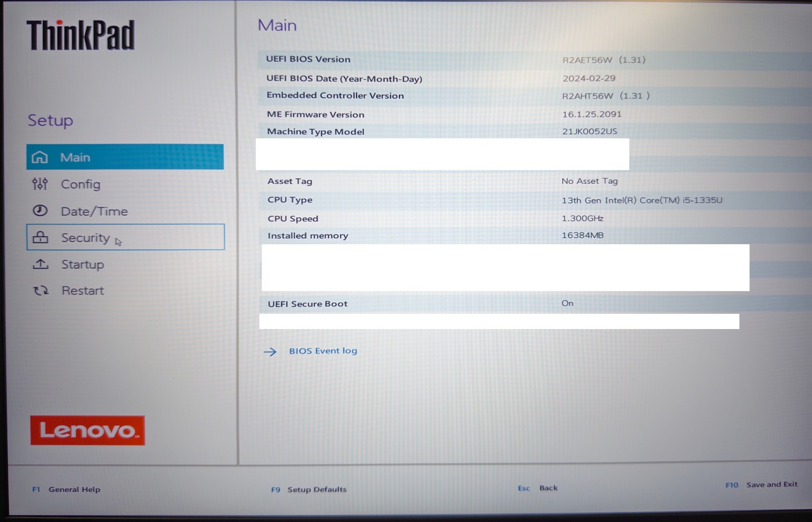Click the Startup upload arrow icon
The height and width of the screenshot is (522, 812).
[41, 264]
